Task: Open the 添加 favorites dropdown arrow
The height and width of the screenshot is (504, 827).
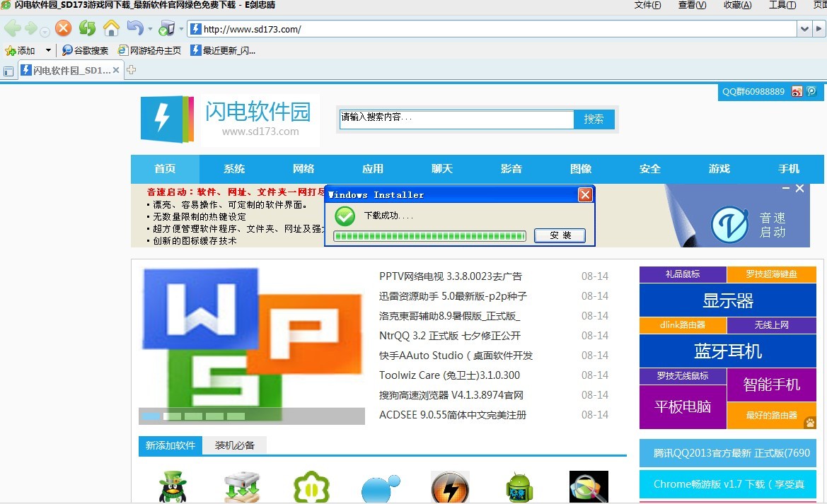Action: click(49, 51)
